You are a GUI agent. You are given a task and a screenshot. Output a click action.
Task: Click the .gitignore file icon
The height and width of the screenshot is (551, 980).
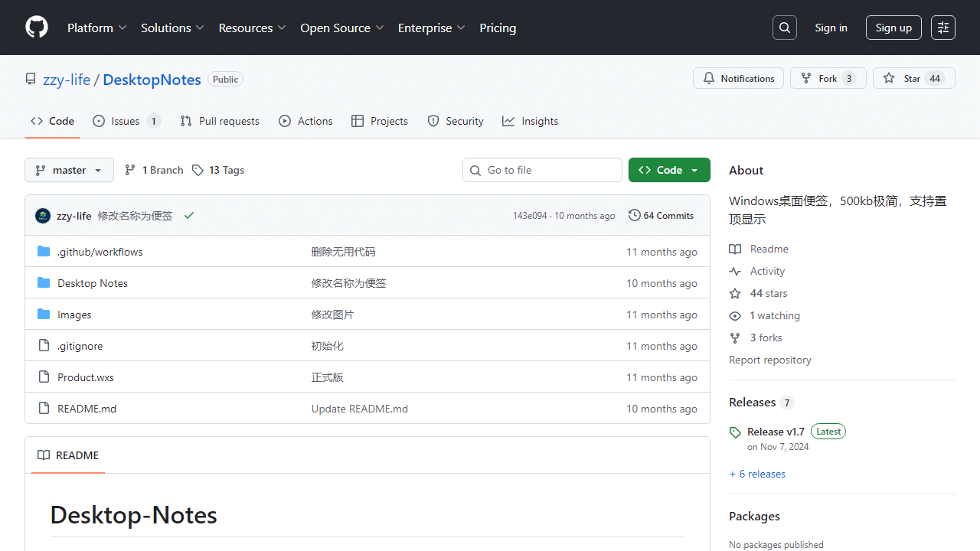point(44,346)
